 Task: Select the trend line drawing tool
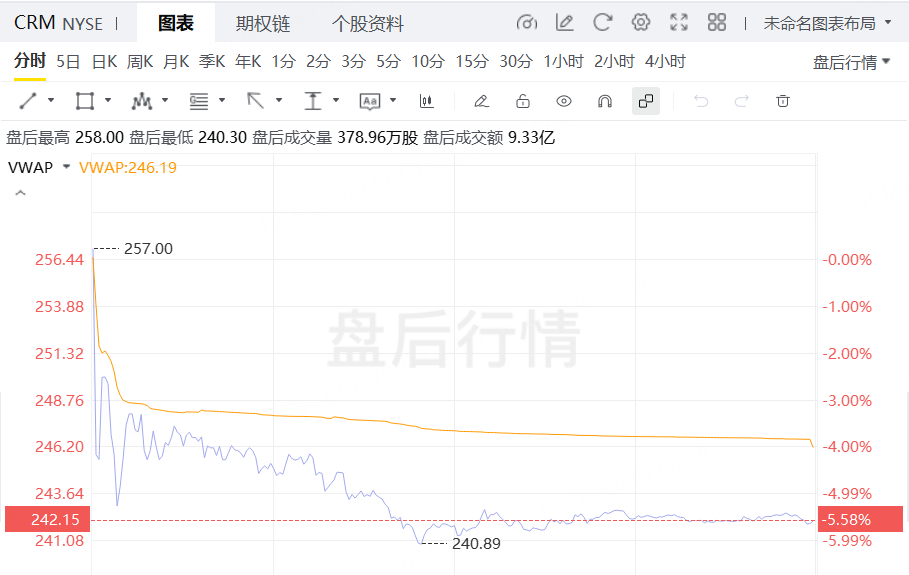29,101
